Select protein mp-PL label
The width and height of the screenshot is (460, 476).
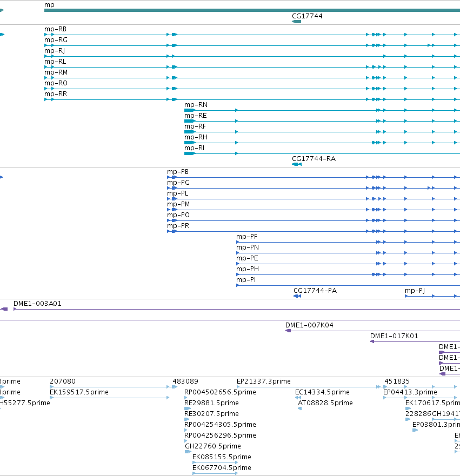(x=178, y=193)
